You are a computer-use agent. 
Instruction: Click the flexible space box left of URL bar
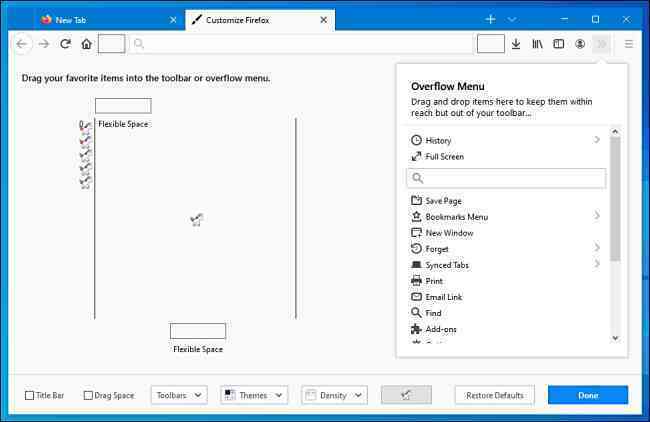112,44
